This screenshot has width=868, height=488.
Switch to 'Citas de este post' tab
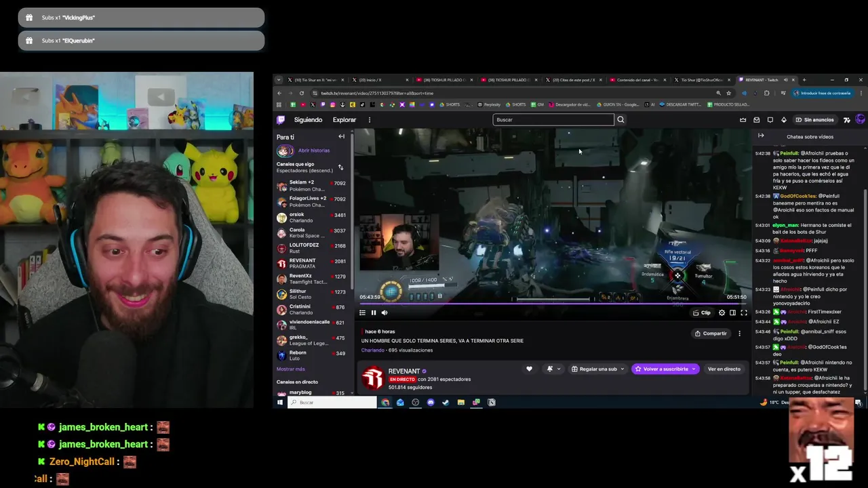point(572,80)
